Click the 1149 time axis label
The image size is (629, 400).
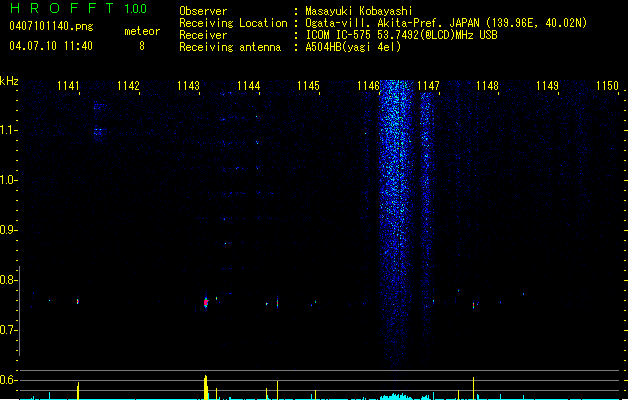548,86
